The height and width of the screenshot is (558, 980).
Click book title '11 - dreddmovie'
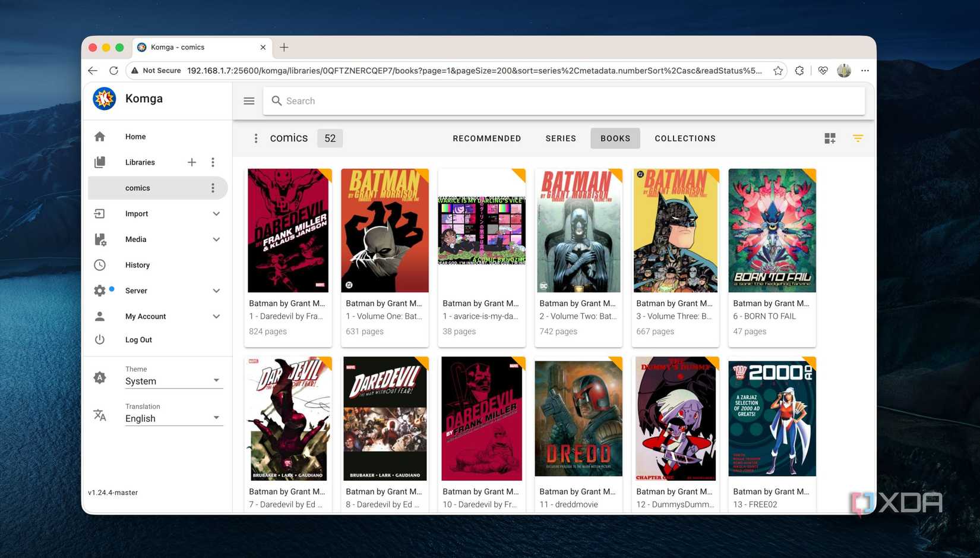click(x=569, y=505)
